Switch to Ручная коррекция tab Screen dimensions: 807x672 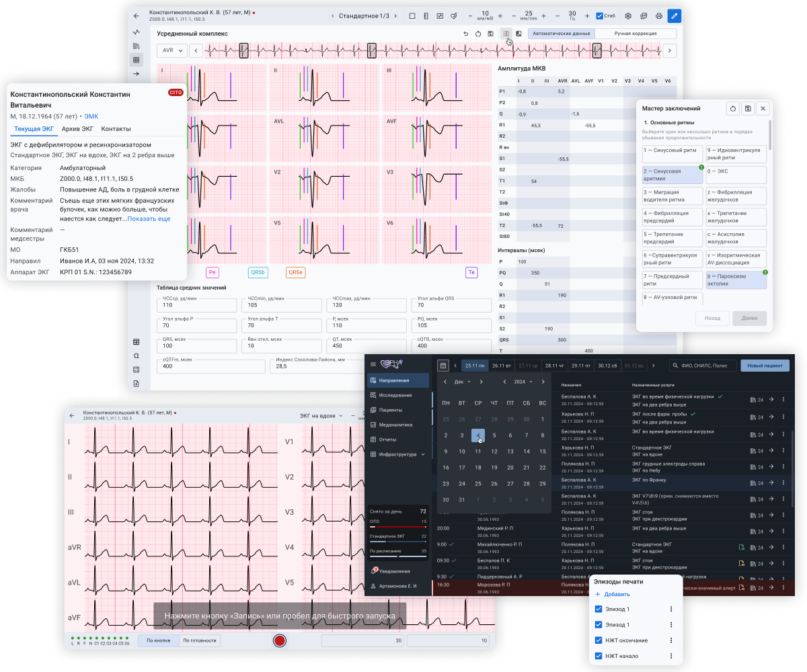(x=636, y=33)
